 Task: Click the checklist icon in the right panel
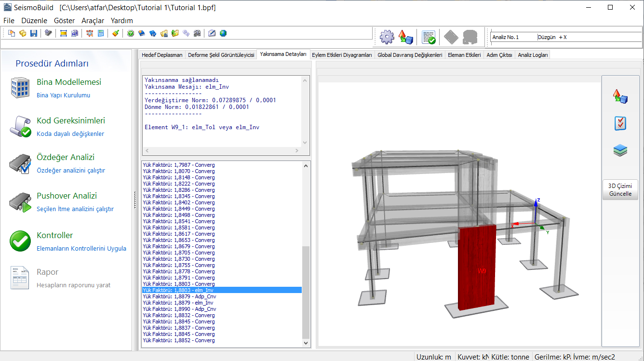point(620,123)
